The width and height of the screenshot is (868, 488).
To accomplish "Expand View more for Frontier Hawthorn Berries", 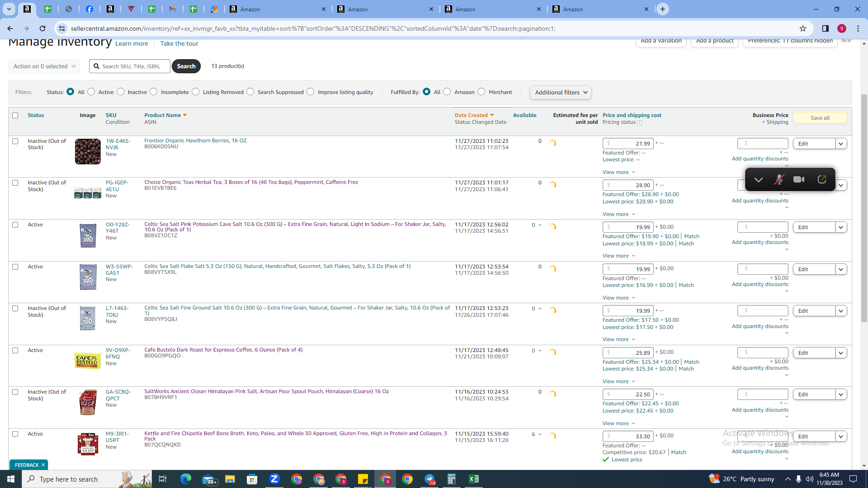I will [x=619, y=172].
